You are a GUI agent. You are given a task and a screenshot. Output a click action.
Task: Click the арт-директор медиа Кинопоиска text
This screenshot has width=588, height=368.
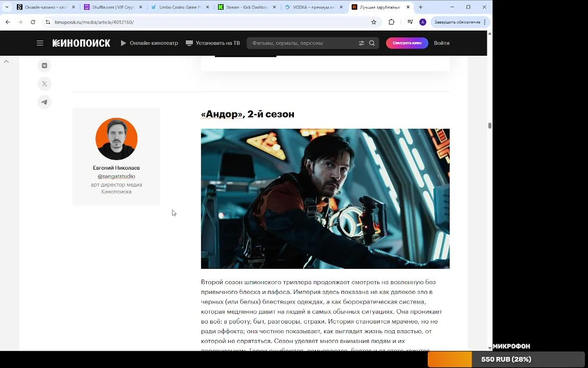tap(116, 188)
